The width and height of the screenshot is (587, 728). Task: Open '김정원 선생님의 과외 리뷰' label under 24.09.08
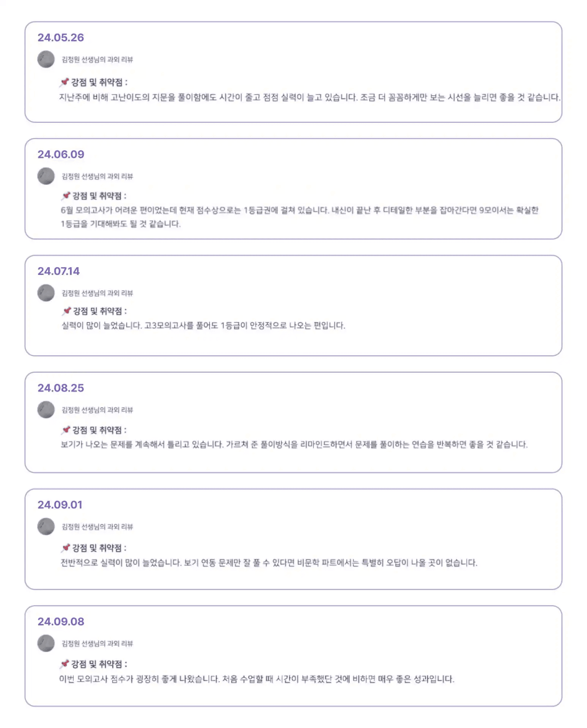pos(97,643)
